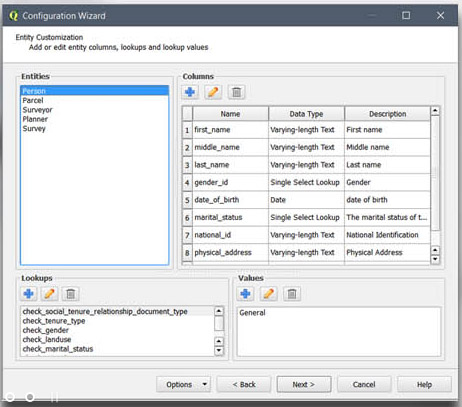Select the Surveyor entity
462x407 pixels.
tap(37, 110)
